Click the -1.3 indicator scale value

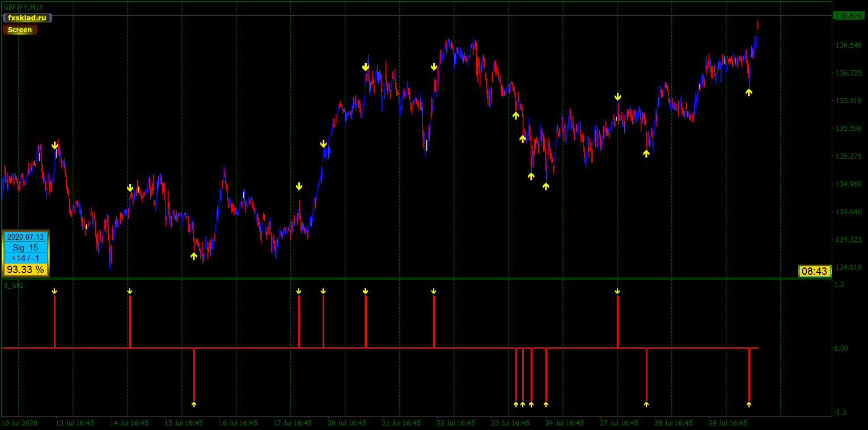840,412
